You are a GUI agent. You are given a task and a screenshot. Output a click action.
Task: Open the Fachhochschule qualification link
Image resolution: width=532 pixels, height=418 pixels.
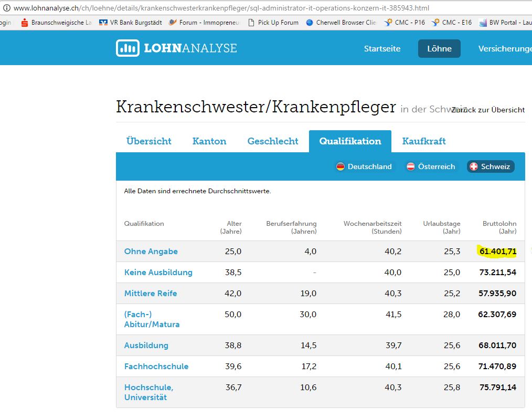tap(156, 367)
